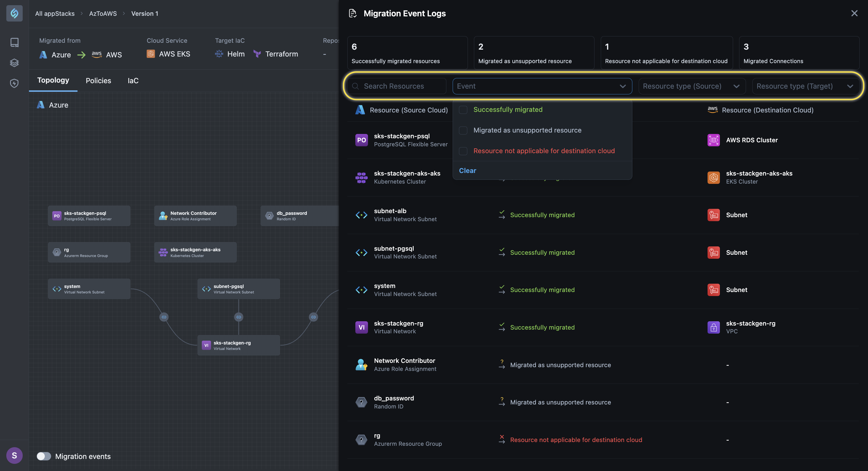Go to AzToAWS breadcrumb
Screen dimensions: 868x471
tap(103, 13)
